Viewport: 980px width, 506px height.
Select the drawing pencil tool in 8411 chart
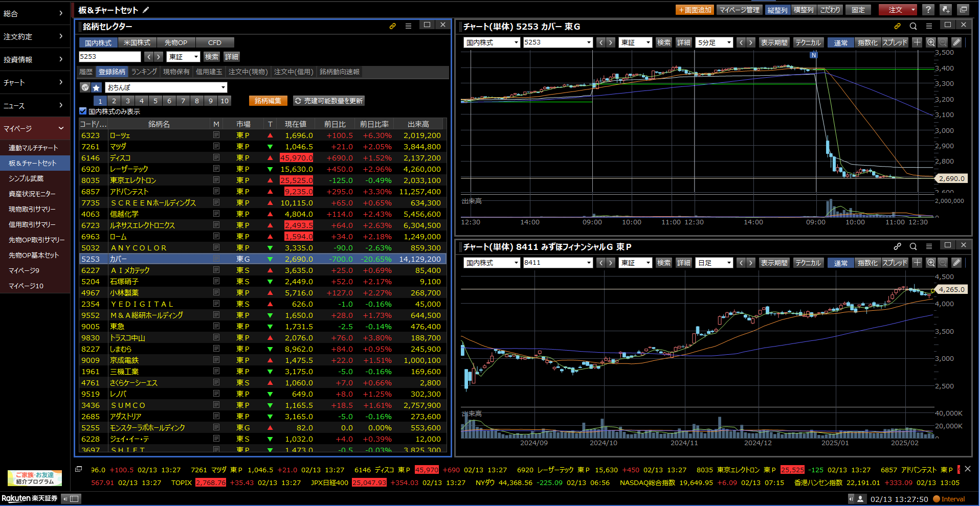pos(956,263)
